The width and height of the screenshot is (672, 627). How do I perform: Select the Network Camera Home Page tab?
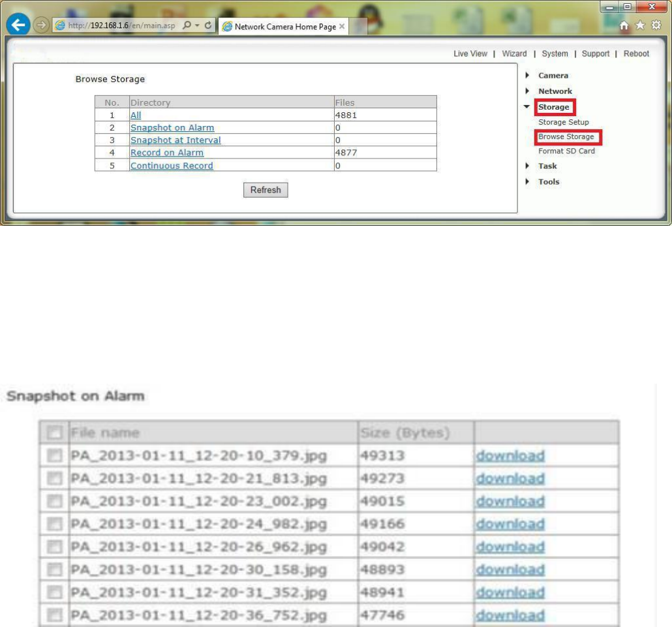tap(283, 27)
